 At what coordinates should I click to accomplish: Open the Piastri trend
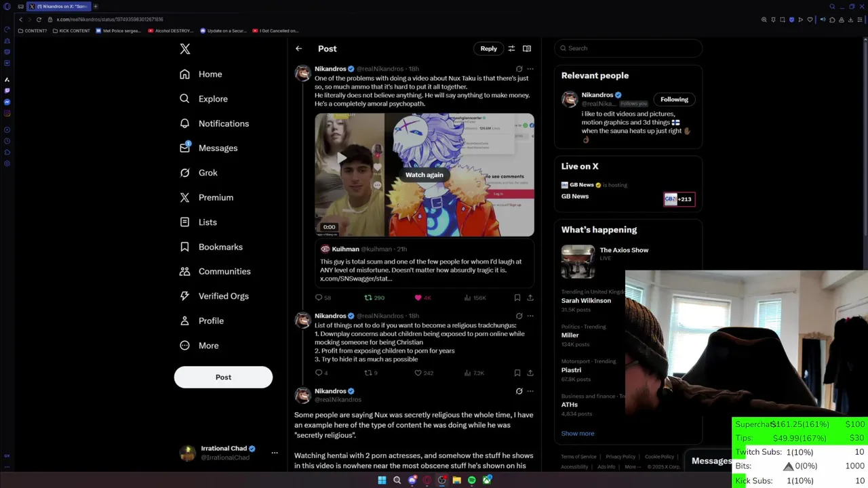[571, 370]
